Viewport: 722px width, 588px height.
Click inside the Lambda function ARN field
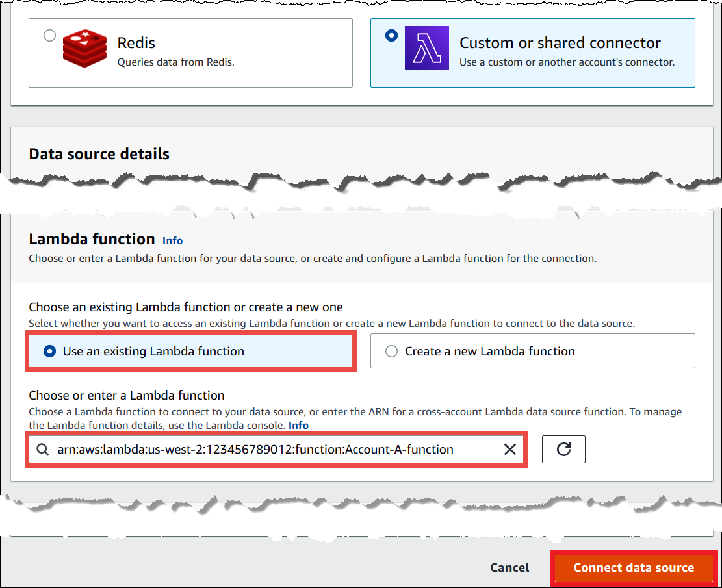coord(273,450)
